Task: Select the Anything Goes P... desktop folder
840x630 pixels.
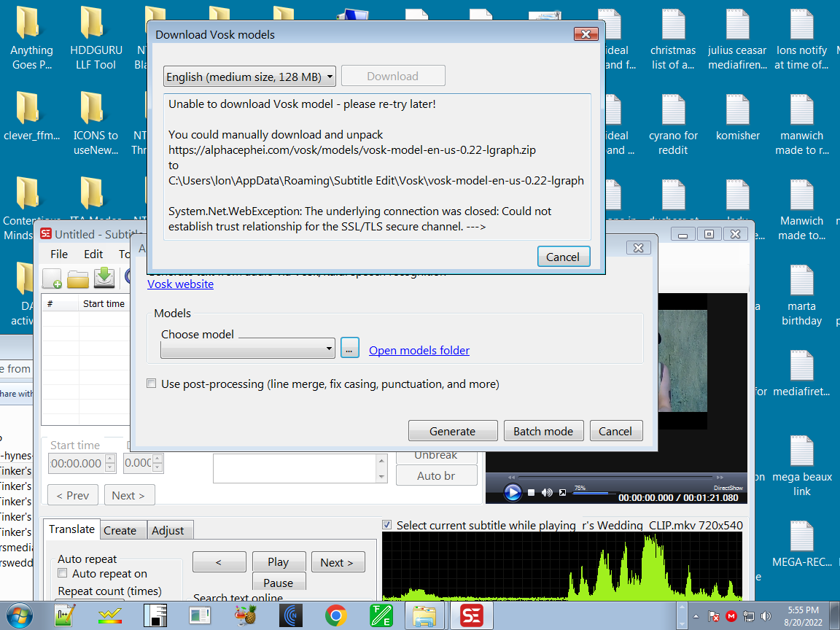Action: (31, 39)
